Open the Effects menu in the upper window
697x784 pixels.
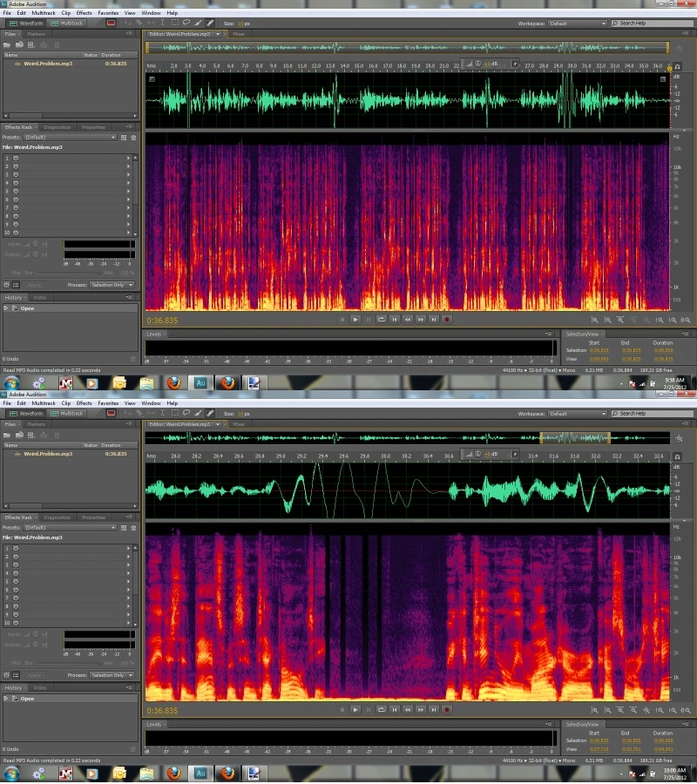pos(84,13)
